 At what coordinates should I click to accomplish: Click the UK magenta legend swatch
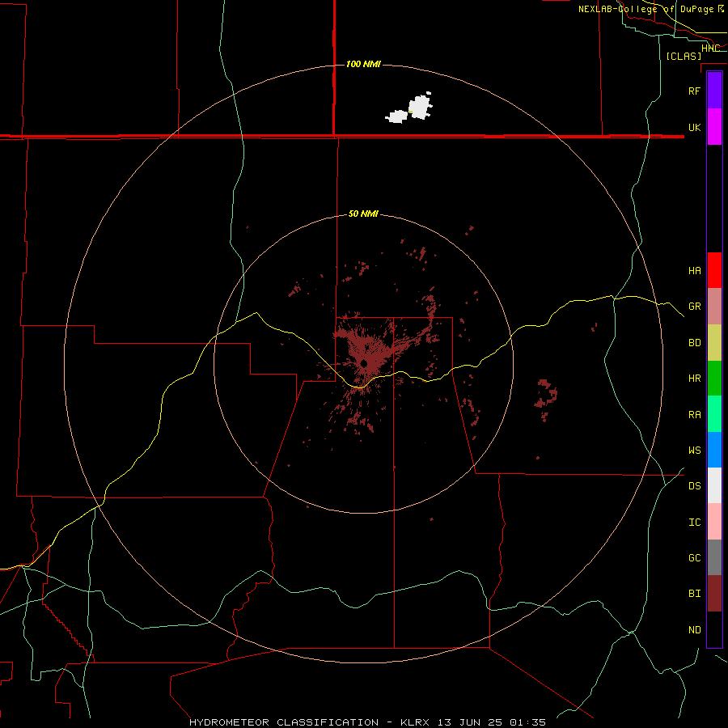(x=714, y=127)
